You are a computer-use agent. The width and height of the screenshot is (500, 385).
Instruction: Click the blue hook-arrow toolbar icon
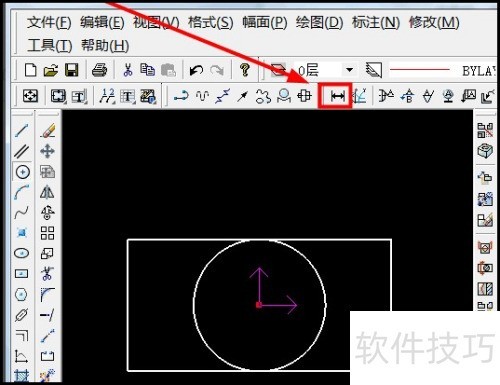[x=181, y=96]
